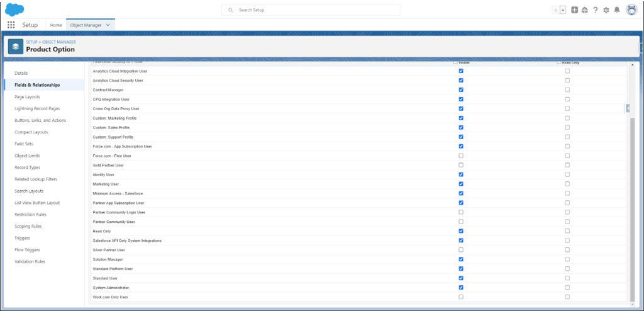The image size is (644, 311).
Task: Open Validation Rules in the sidebar
Action: [x=30, y=262]
